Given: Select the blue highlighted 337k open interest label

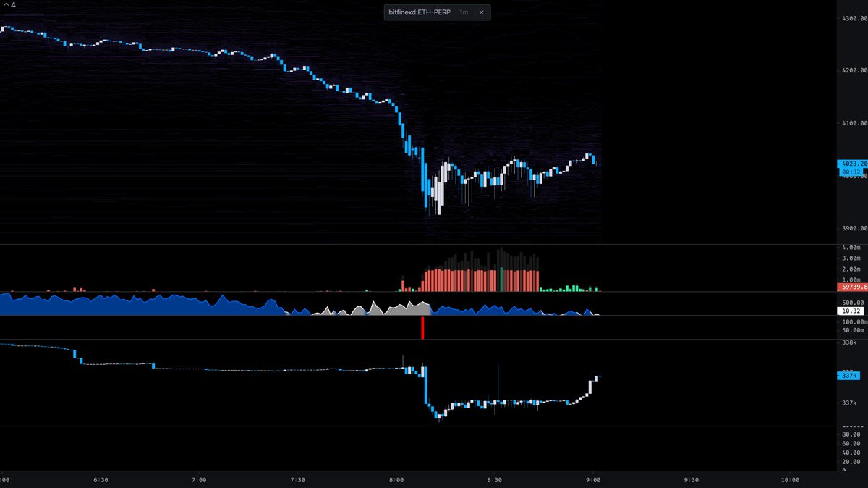Looking at the screenshot, I should pos(848,376).
